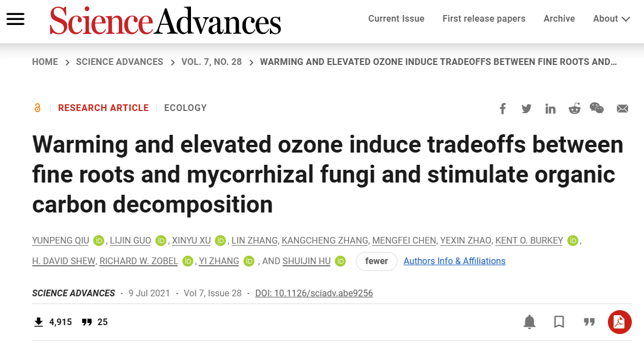
Task: Toggle bookmark for this article
Action: (x=559, y=322)
